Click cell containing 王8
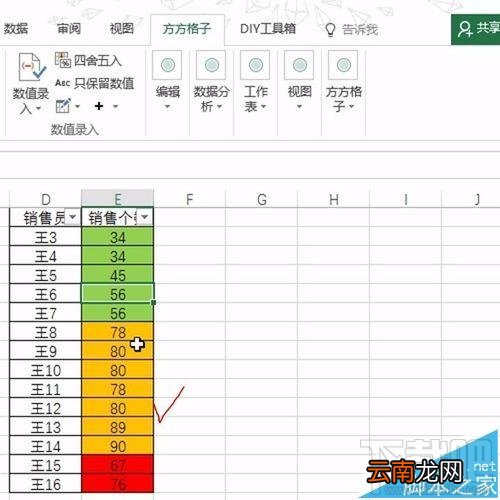This screenshot has width=500, height=500. tap(46, 332)
